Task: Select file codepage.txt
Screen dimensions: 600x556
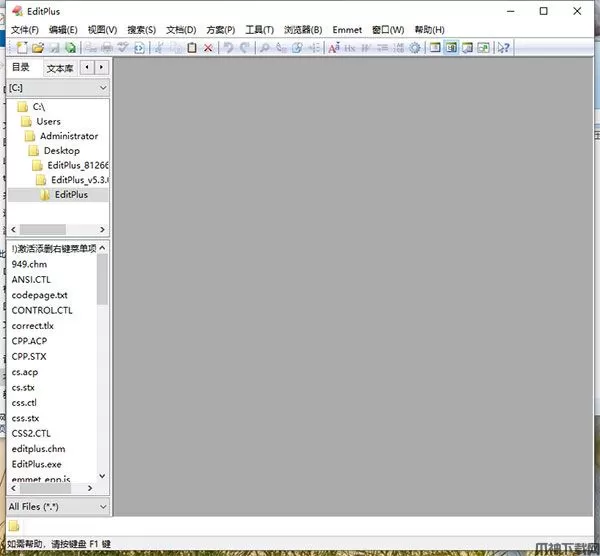Action: tap(39, 295)
